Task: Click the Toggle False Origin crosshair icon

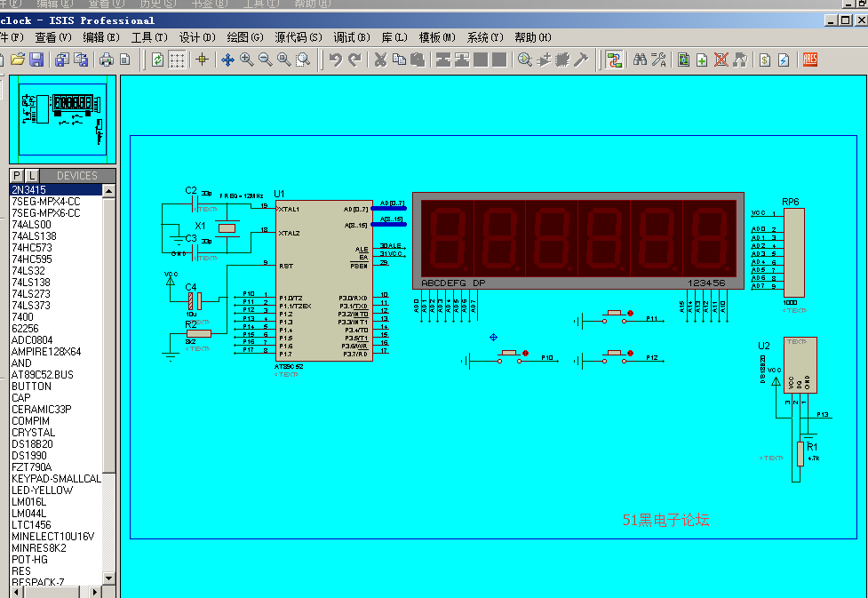Action: [x=202, y=60]
